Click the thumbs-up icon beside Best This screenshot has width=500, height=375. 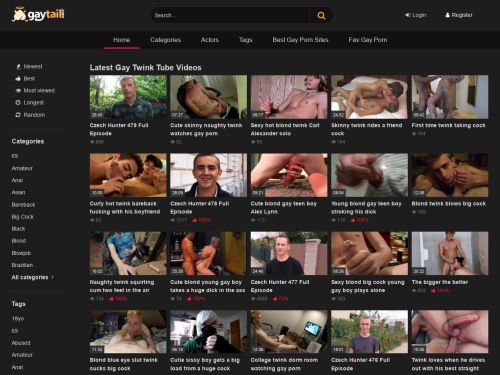tap(18, 78)
